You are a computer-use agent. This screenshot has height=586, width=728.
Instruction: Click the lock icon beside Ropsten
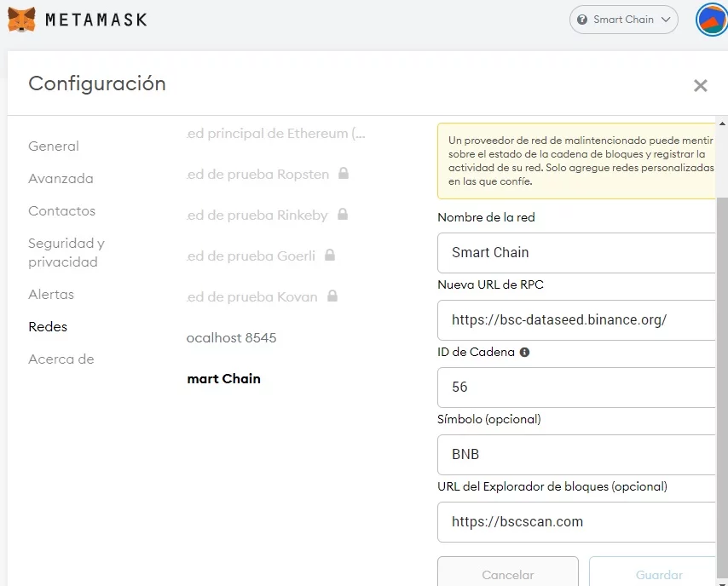coord(343,174)
